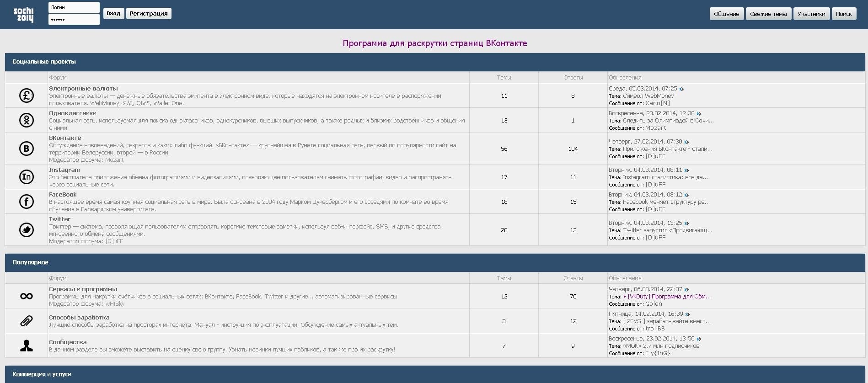Select the ВКонтакте forum icon

click(27, 149)
